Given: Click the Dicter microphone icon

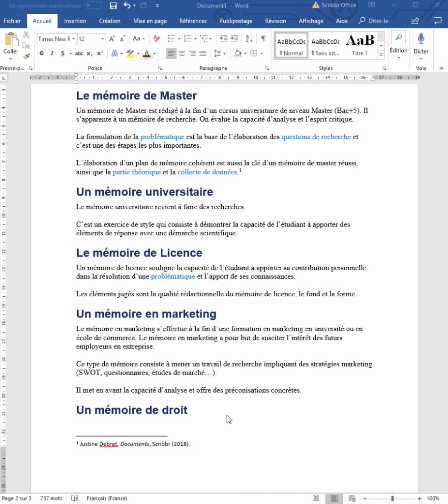Looking at the screenshot, I should tap(421, 39).
